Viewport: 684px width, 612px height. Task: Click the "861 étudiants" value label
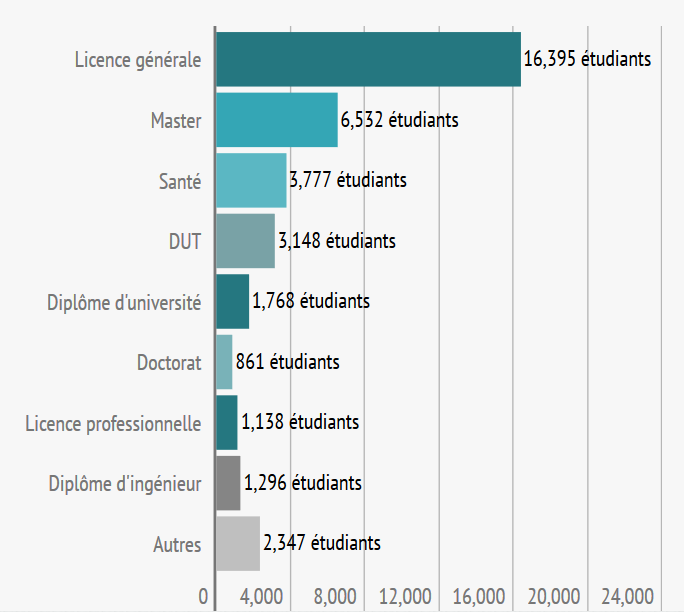coord(287,362)
